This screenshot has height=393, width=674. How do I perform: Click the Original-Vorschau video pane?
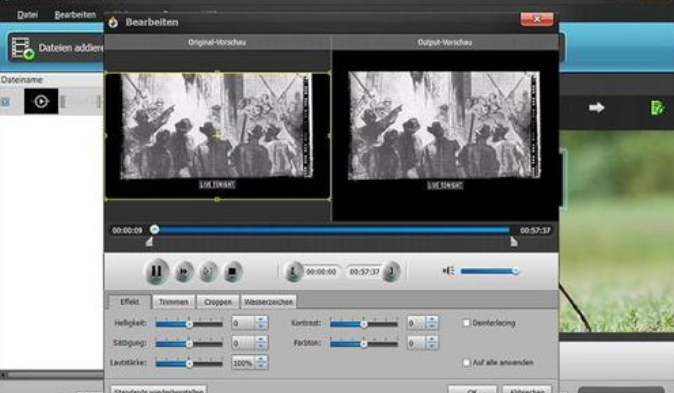point(218,136)
